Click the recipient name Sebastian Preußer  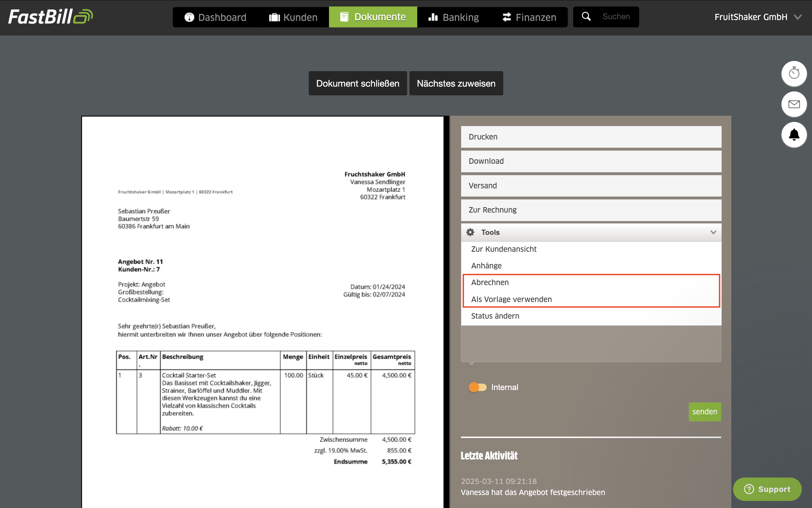pos(144,211)
